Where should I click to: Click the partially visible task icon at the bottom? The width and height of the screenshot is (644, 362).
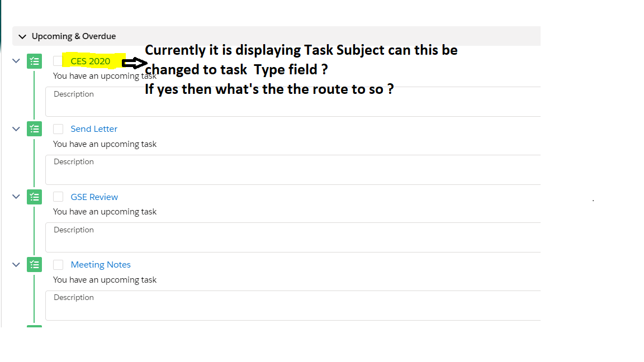pos(34,327)
